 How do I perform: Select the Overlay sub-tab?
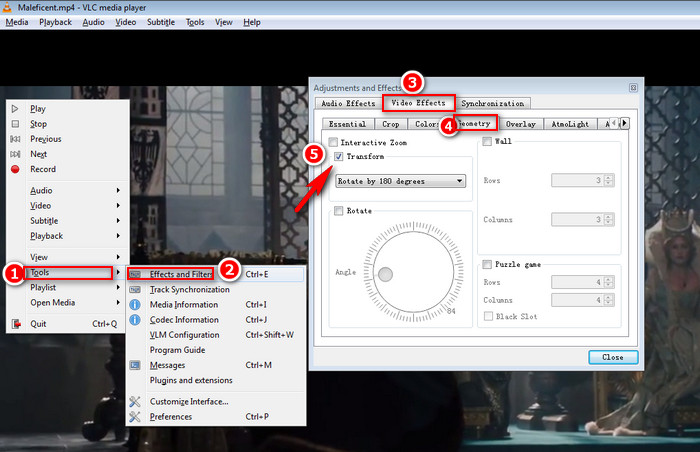(521, 124)
